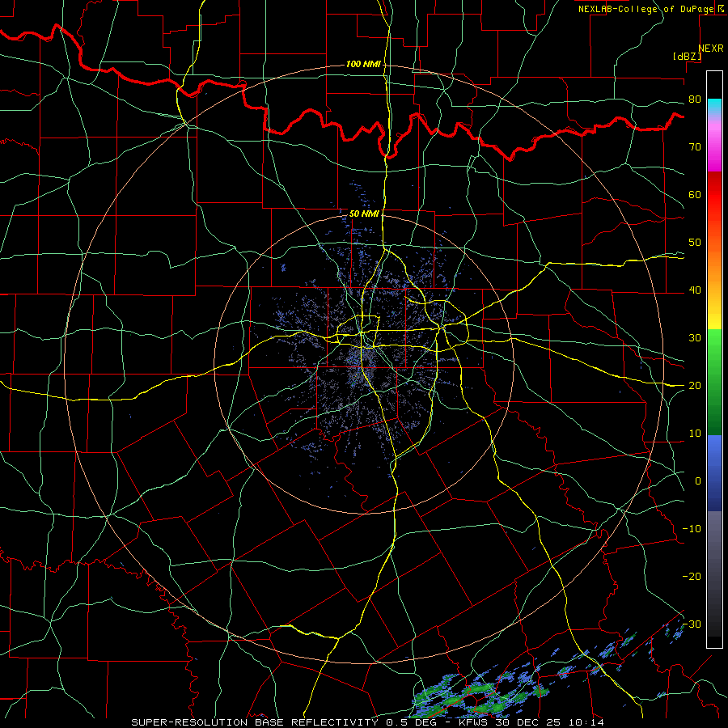Click the -30 dBZ scale value
The image size is (728, 728).
(x=692, y=624)
